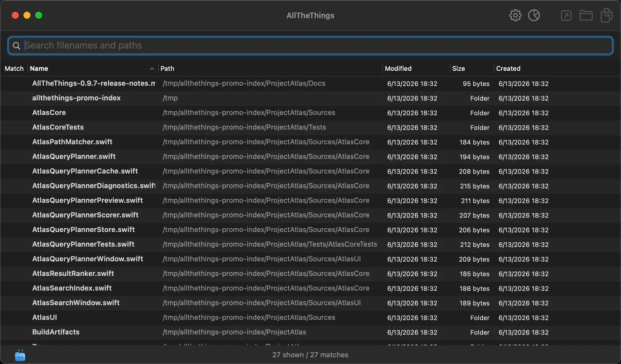Click Created date of AtlasSearchIndex.swift
Viewport: 621px width, 364px height.
[x=523, y=288]
